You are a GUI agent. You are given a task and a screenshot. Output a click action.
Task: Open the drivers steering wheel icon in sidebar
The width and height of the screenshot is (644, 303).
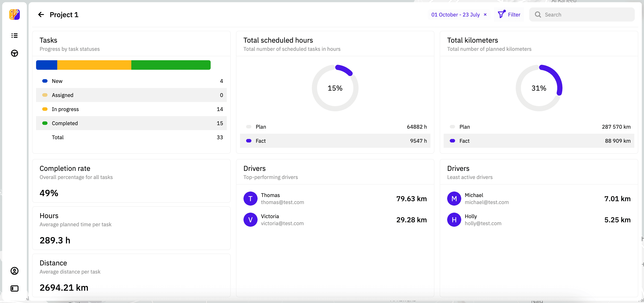(14, 53)
